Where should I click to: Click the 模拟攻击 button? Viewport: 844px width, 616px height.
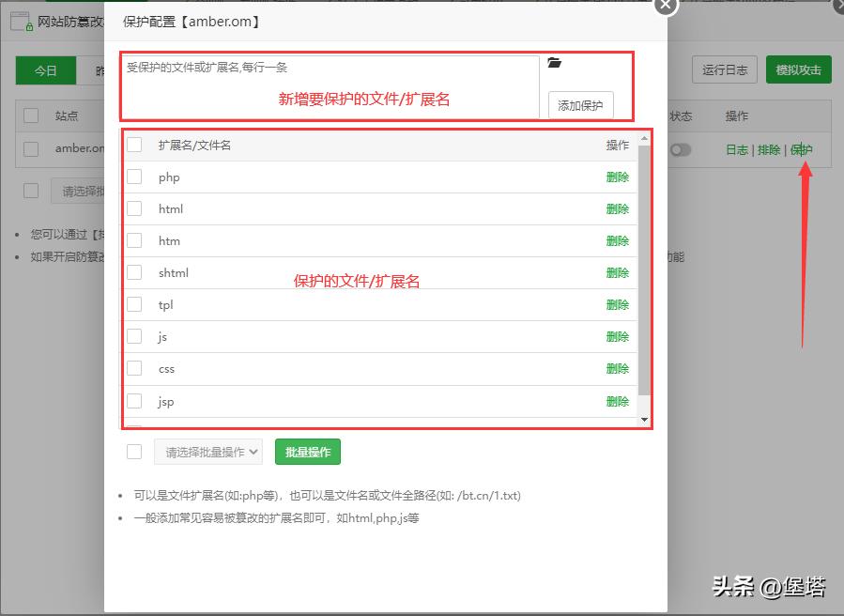tap(797, 69)
